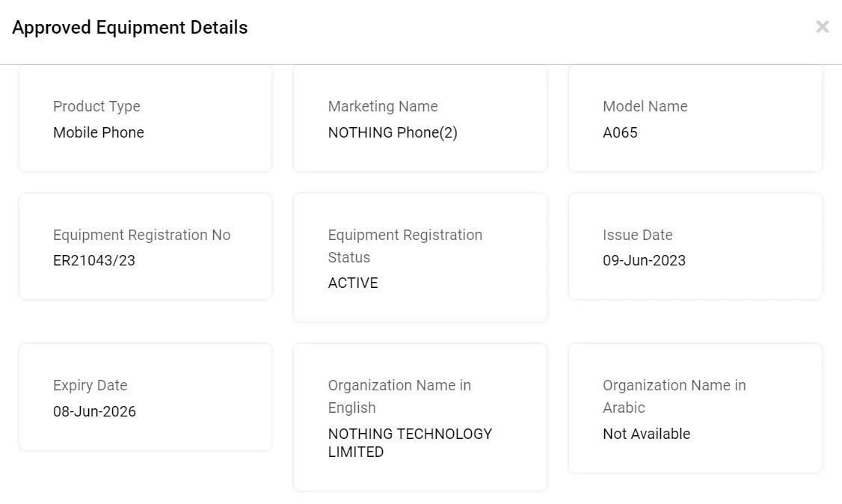Click Organization Name in English label
This screenshot has width=842, height=504.
coord(399,396)
